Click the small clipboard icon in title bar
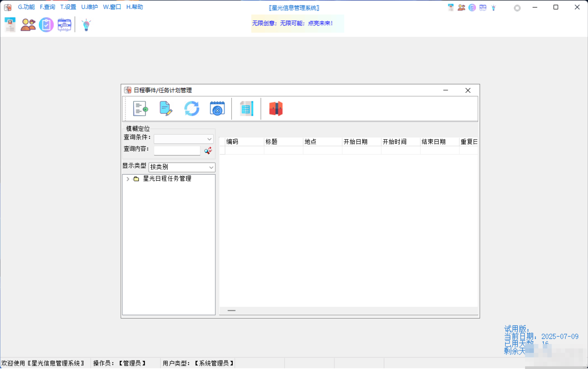This screenshot has width=588, height=369. click(472, 7)
